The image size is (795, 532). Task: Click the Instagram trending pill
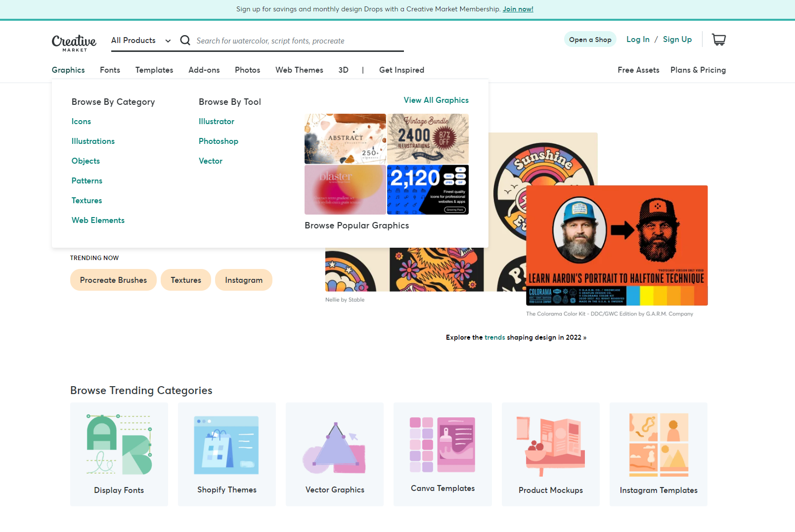(244, 280)
